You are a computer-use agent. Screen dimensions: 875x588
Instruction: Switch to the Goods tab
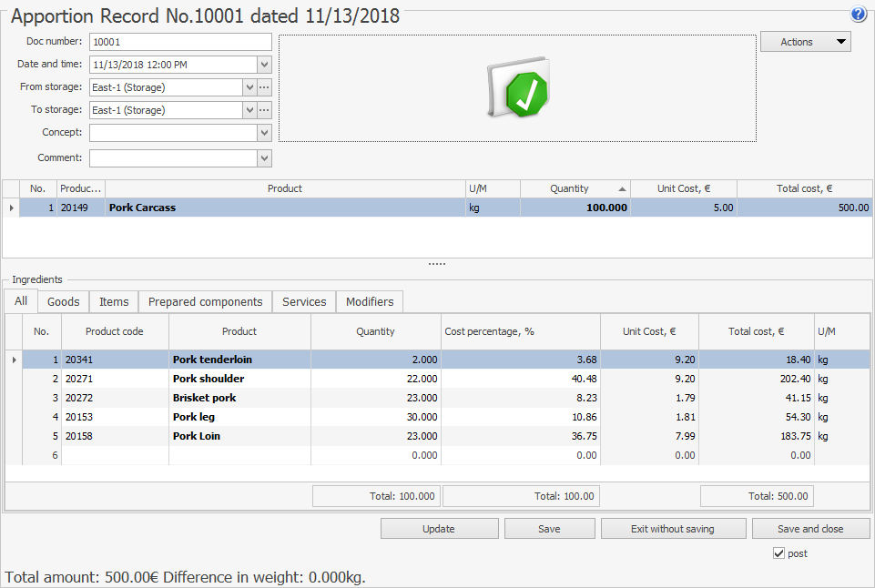pyautogui.click(x=64, y=301)
